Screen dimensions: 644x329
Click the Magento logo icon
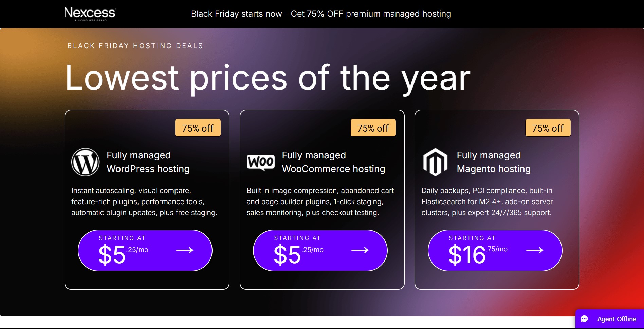436,162
